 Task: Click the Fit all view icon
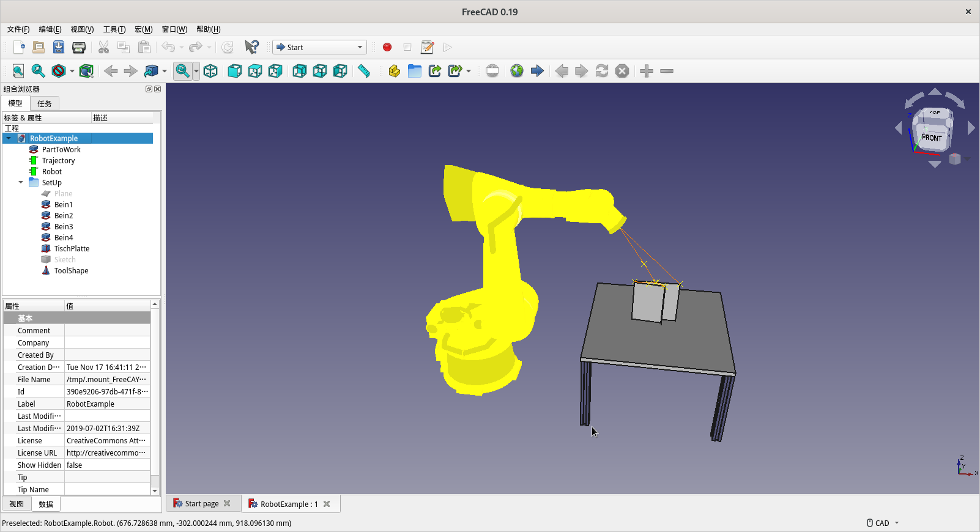click(18, 71)
